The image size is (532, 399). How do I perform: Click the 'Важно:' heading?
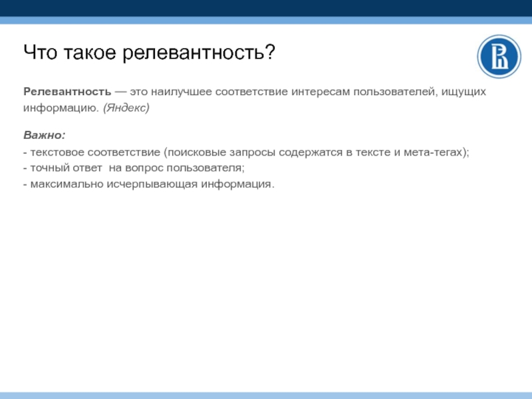[44, 135]
